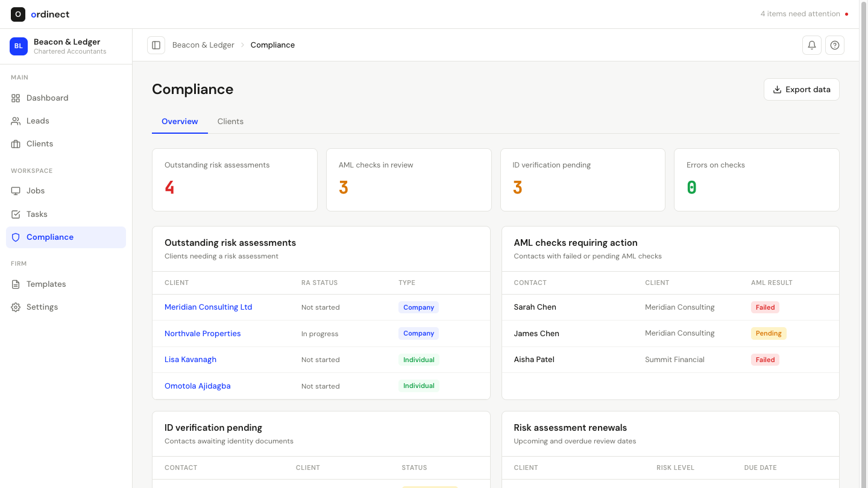Image resolution: width=868 pixels, height=488 pixels.
Task: Click the Sarah Chen contact row
Action: [x=670, y=307]
